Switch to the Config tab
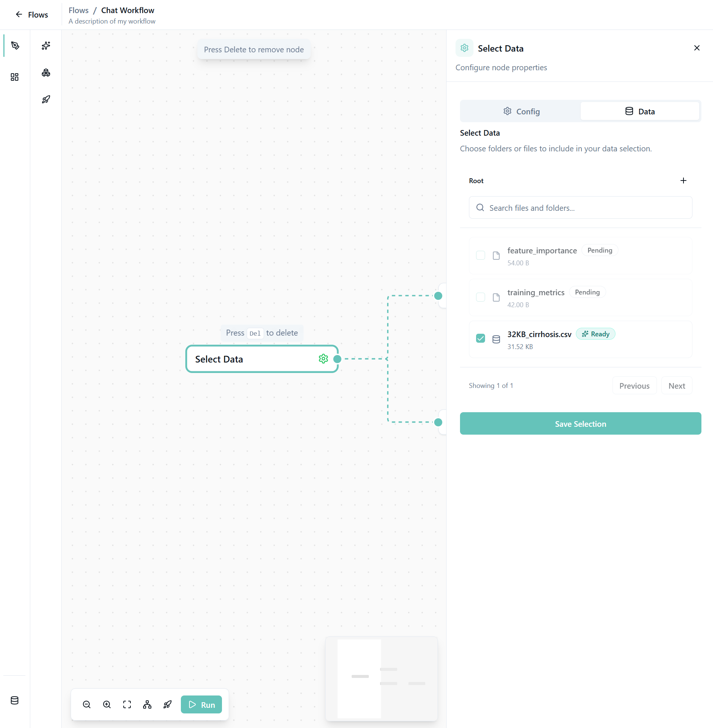 coord(521,111)
